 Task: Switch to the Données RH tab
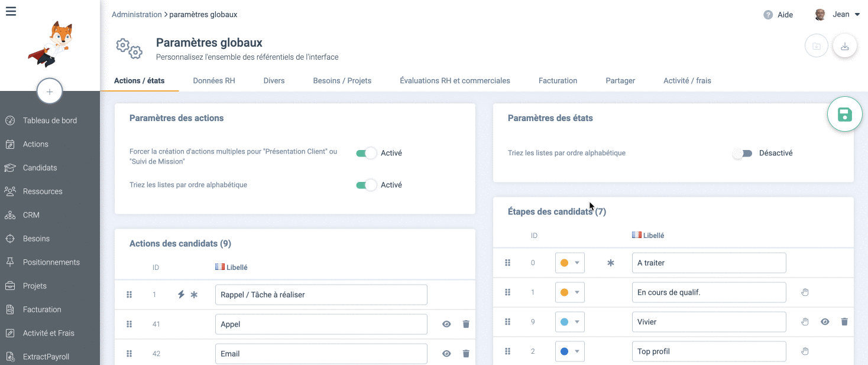(x=214, y=80)
